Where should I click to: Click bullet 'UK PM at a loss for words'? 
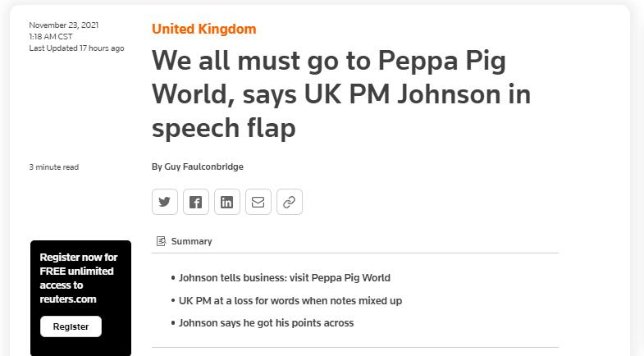coord(290,300)
